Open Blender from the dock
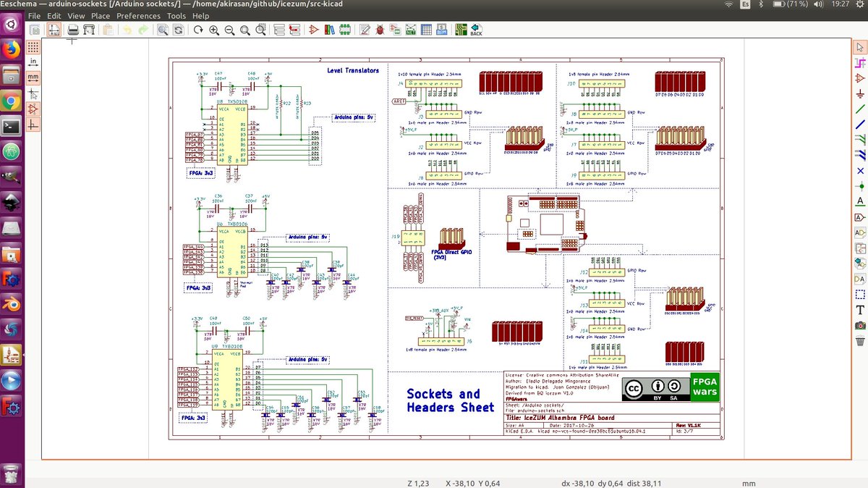The image size is (868, 488). tap(11, 304)
